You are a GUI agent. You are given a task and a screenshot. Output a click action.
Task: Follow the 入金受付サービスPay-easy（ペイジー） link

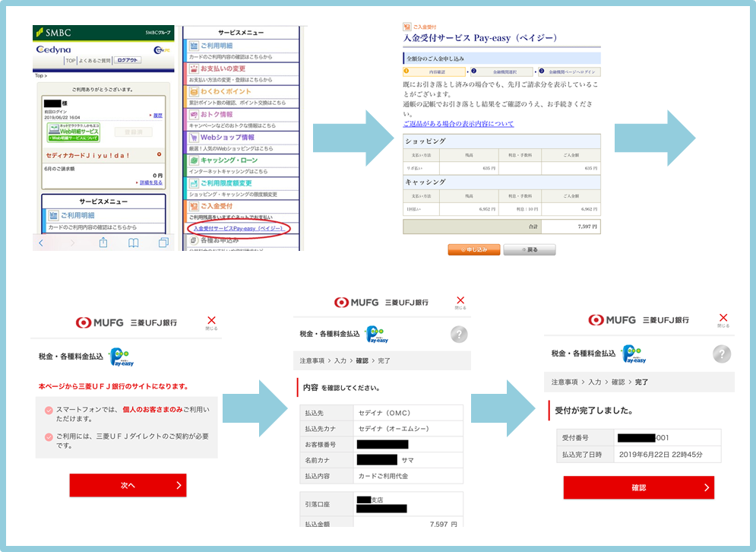point(238,228)
